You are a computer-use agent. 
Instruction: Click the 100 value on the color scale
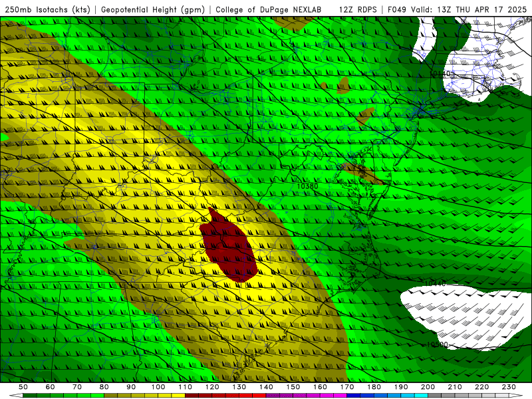pos(158,387)
